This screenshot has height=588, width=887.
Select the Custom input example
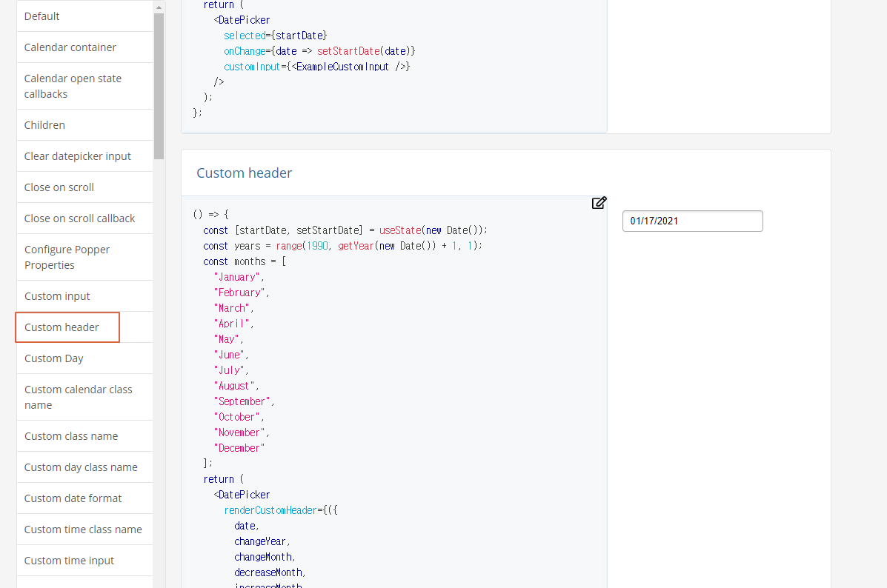[x=57, y=295]
